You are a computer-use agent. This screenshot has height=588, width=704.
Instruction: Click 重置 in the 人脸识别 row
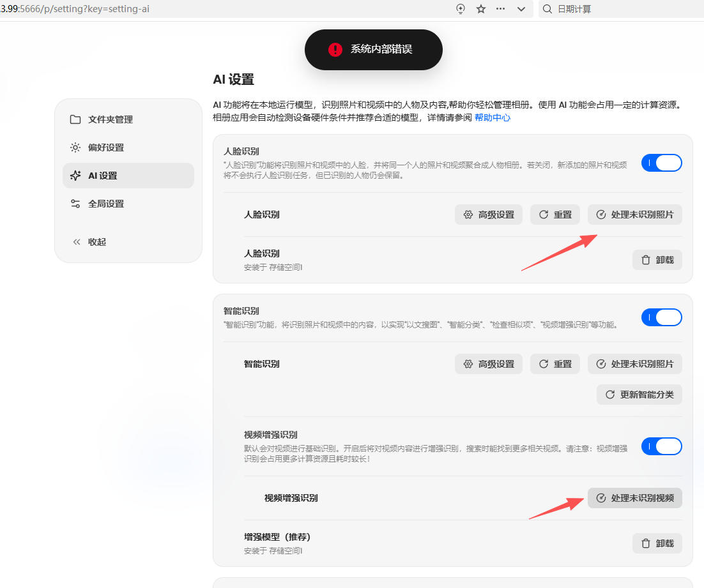coord(555,215)
